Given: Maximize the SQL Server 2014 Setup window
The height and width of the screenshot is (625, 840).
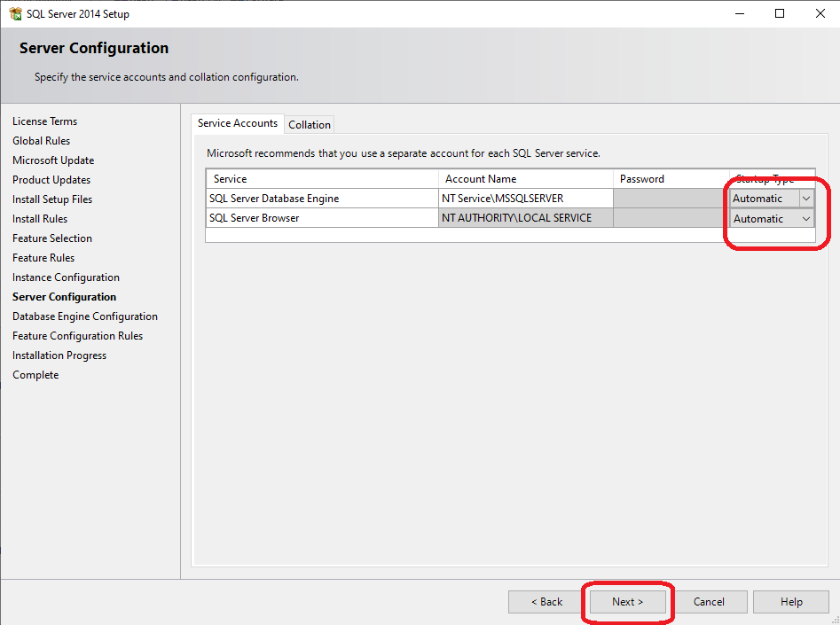Looking at the screenshot, I should pyautogui.click(x=780, y=13).
